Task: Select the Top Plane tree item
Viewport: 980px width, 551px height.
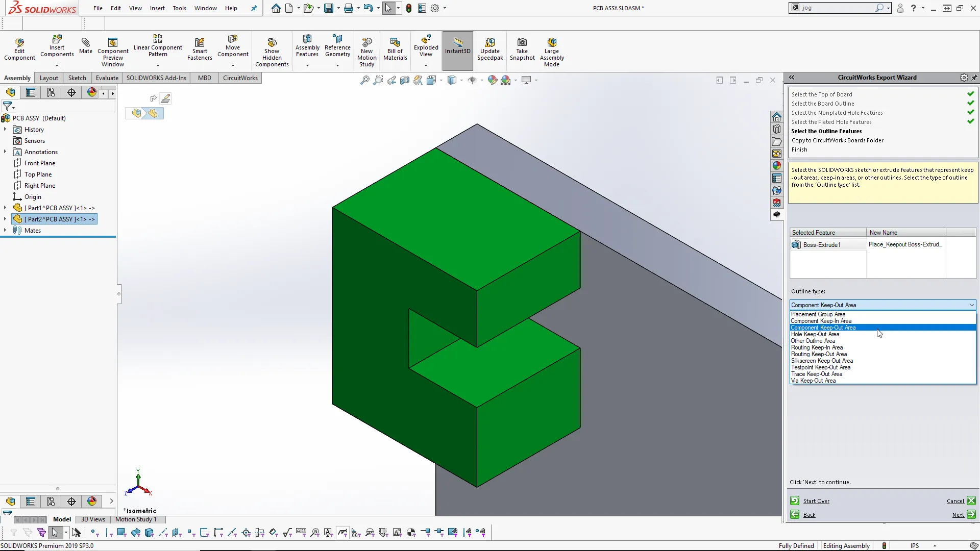Action: pos(38,174)
